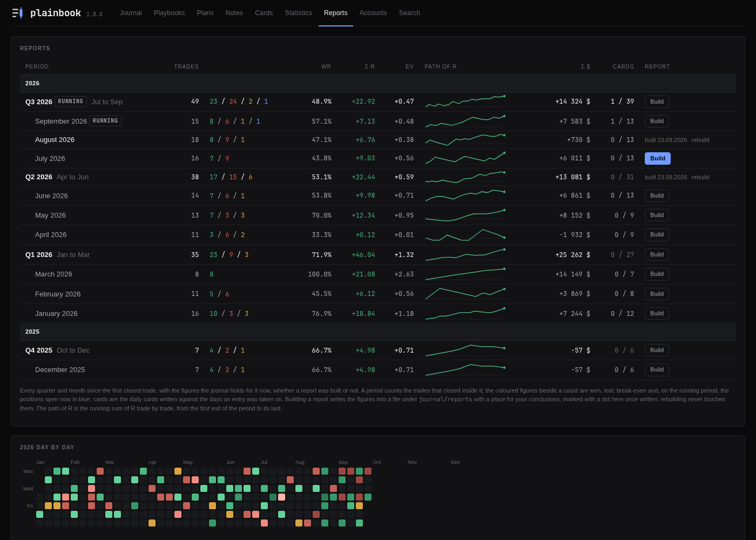Click the Jan label in the heatmap
The image size is (756, 540).
(x=40, y=462)
